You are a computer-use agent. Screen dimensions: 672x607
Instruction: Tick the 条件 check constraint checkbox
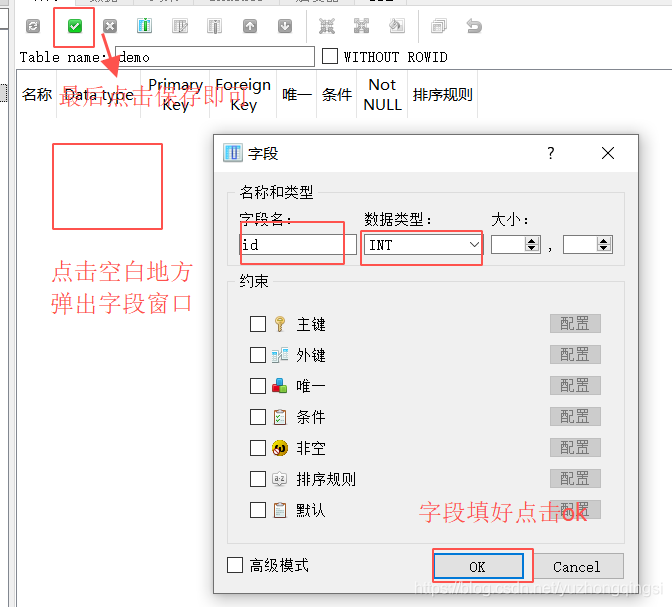[x=258, y=417]
